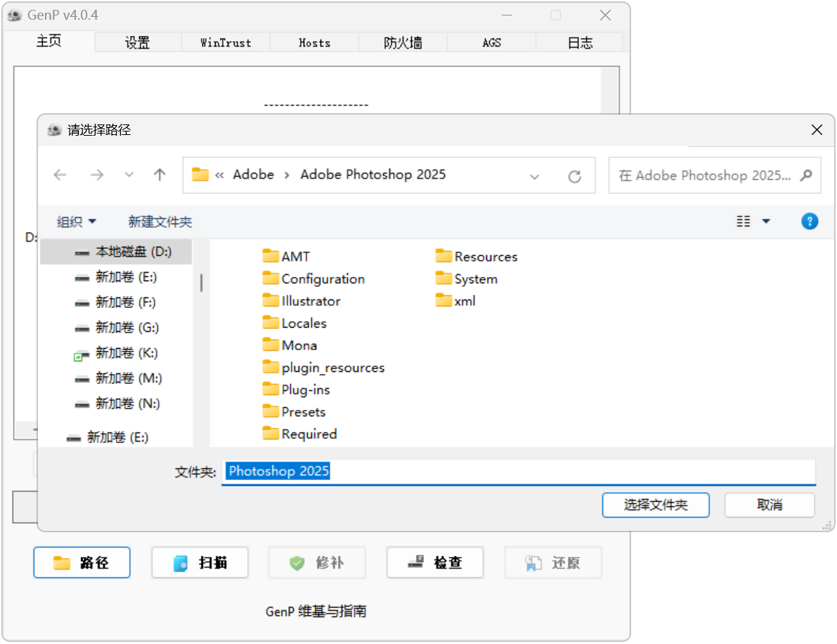Select the xml folder
This screenshot has height=644, width=837.
(455, 301)
